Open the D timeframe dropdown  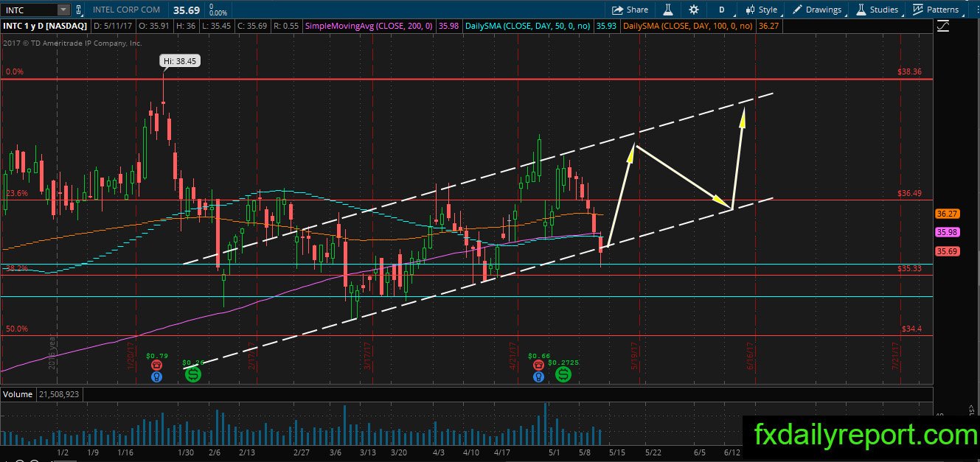click(x=721, y=10)
